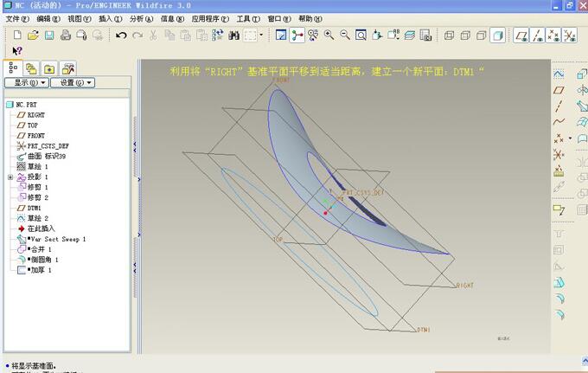
Task: Open the 分析 menu
Action: coord(140,18)
